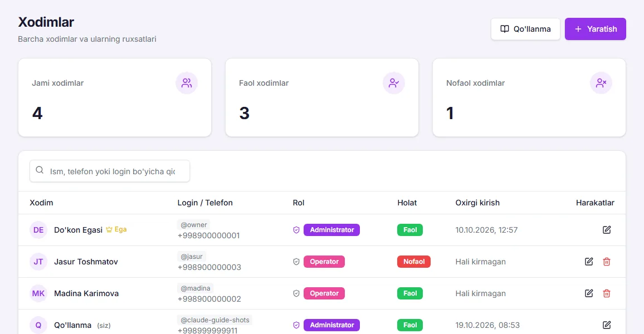Focus the employee search input field

point(110,171)
